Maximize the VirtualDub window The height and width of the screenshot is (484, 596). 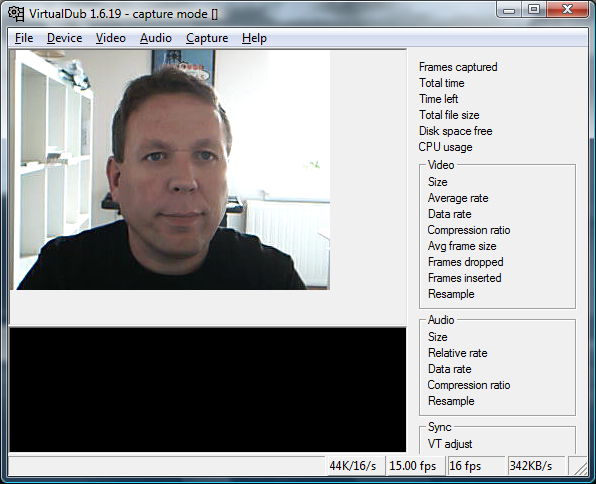pyautogui.click(x=534, y=10)
